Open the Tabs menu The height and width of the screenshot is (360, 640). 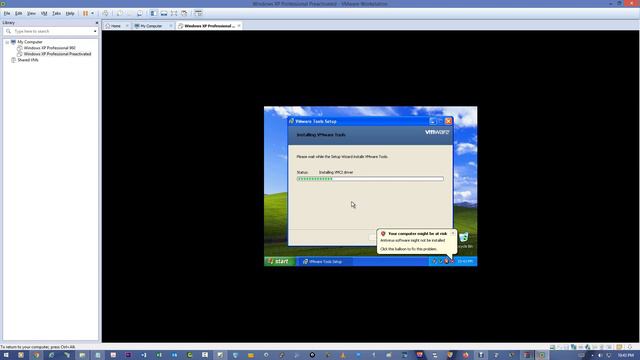tap(56, 13)
